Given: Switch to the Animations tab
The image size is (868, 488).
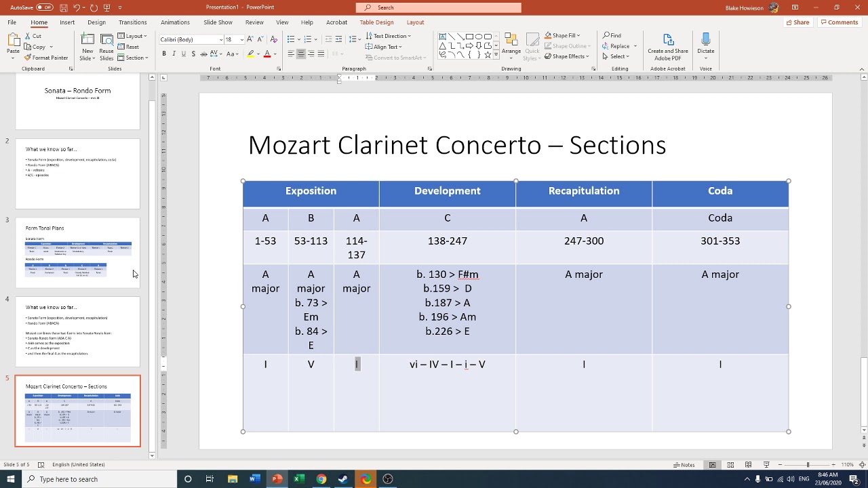Looking at the screenshot, I should tap(175, 22).
